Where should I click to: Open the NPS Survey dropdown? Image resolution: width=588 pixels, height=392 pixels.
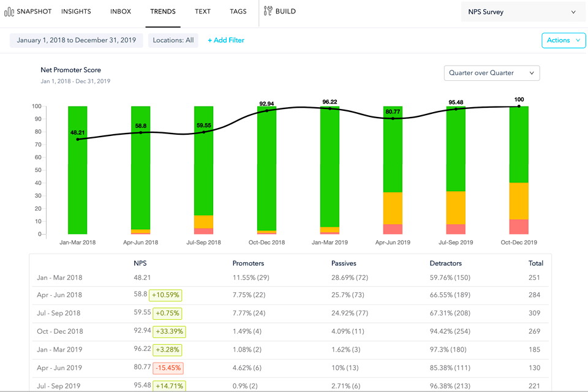point(521,12)
